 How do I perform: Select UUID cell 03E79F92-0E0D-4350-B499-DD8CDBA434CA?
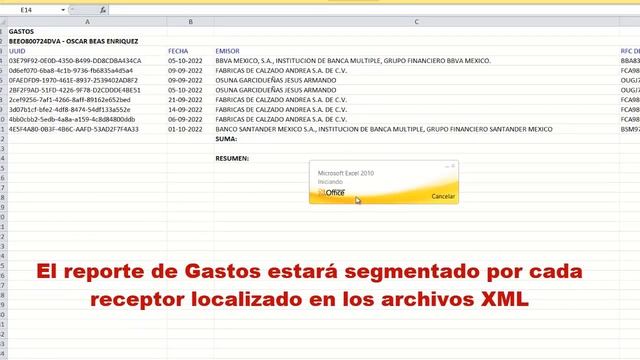[87, 61]
